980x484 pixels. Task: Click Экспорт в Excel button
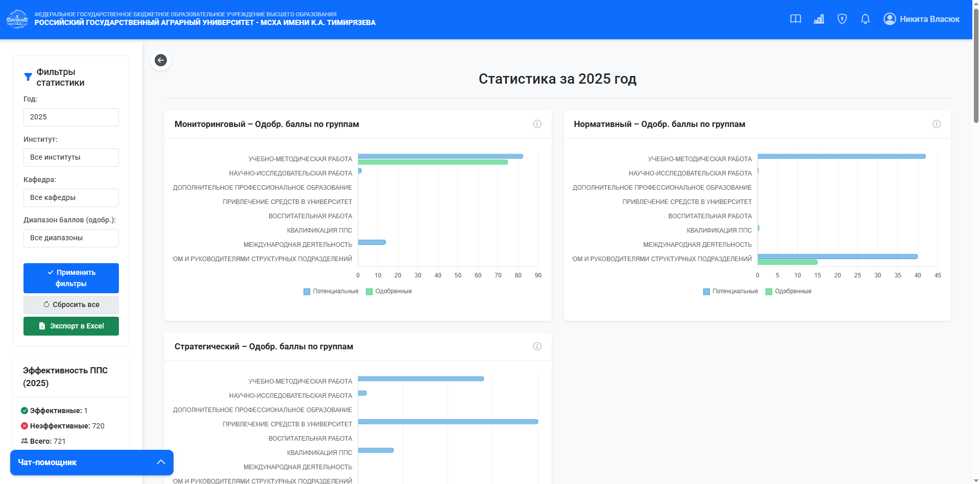coord(71,326)
